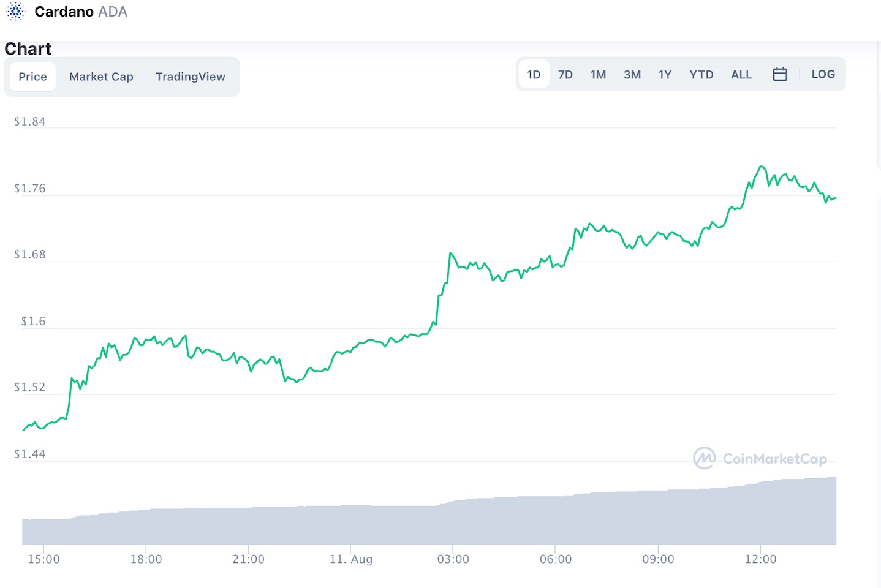The image size is (881, 588).
Task: Switch to the Market Cap tab
Action: point(101,77)
